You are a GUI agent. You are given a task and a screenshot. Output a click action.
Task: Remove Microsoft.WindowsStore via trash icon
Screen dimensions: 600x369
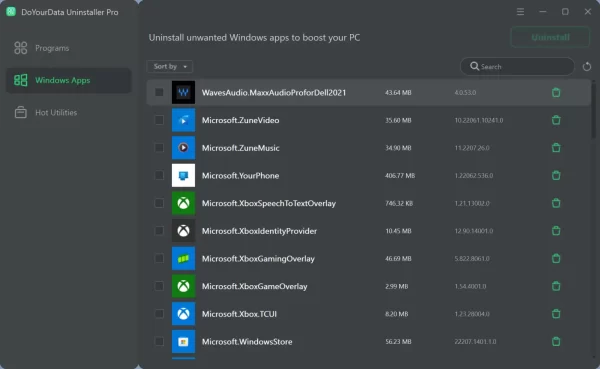(x=556, y=341)
